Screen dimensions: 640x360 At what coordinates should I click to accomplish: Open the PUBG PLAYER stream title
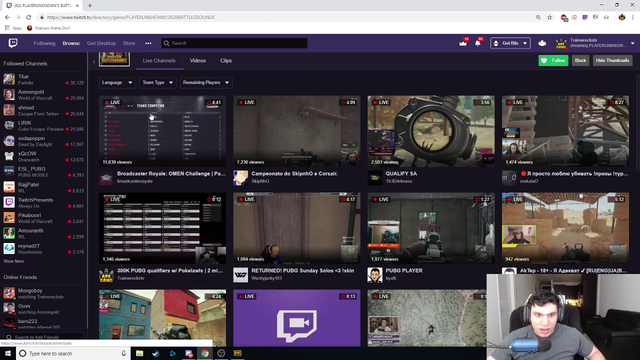[x=404, y=271]
